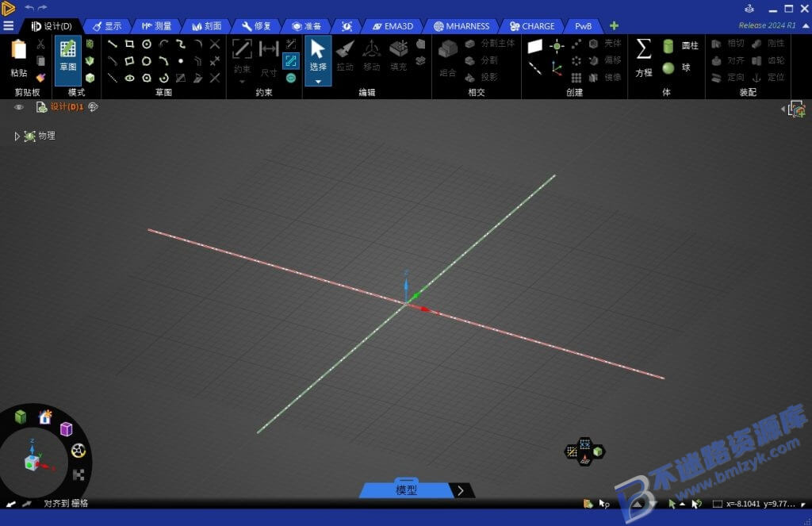This screenshot has height=526, width=812.
Task: Open the CHARGE ribbon tab
Action: click(532, 26)
